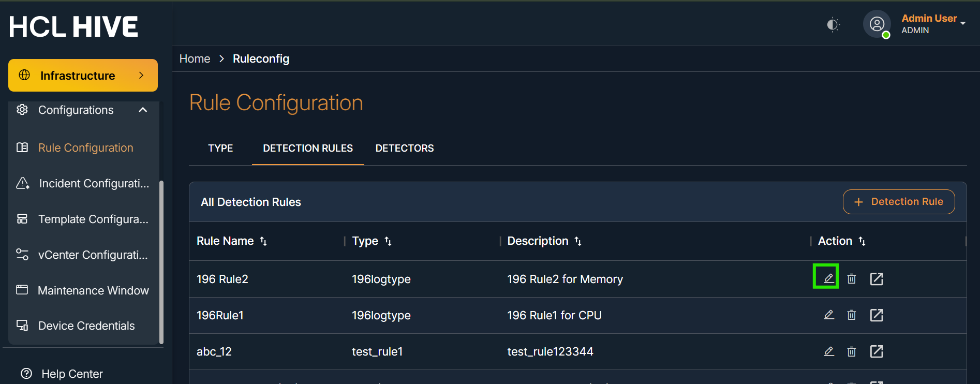Edit the 196 Rule2 detection rule
Viewport: 980px width, 384px height.
tap(828, 278)
